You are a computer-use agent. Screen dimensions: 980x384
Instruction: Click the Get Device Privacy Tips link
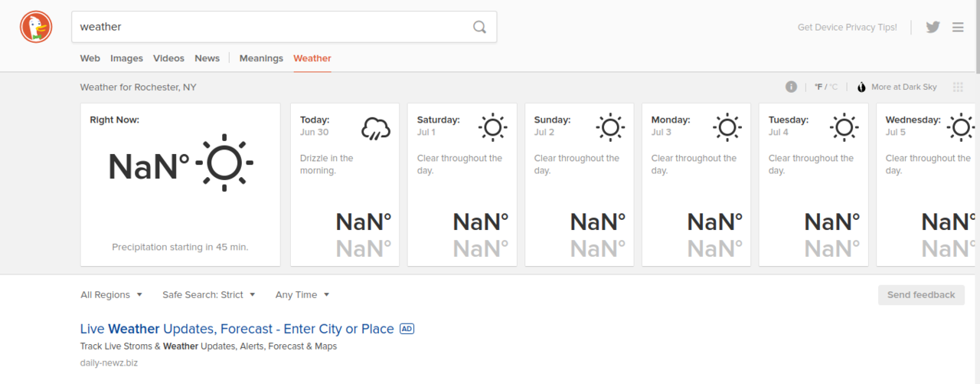point(847,27)
